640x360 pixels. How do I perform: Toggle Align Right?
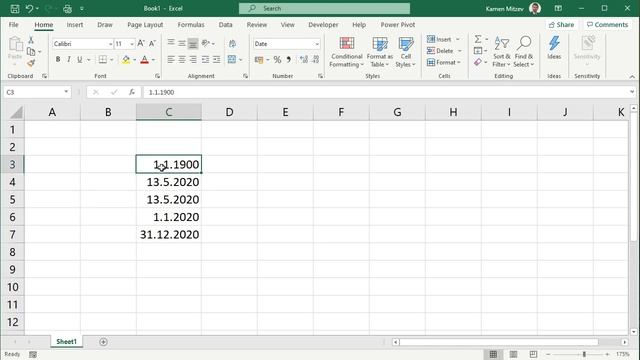pos(193,60)
